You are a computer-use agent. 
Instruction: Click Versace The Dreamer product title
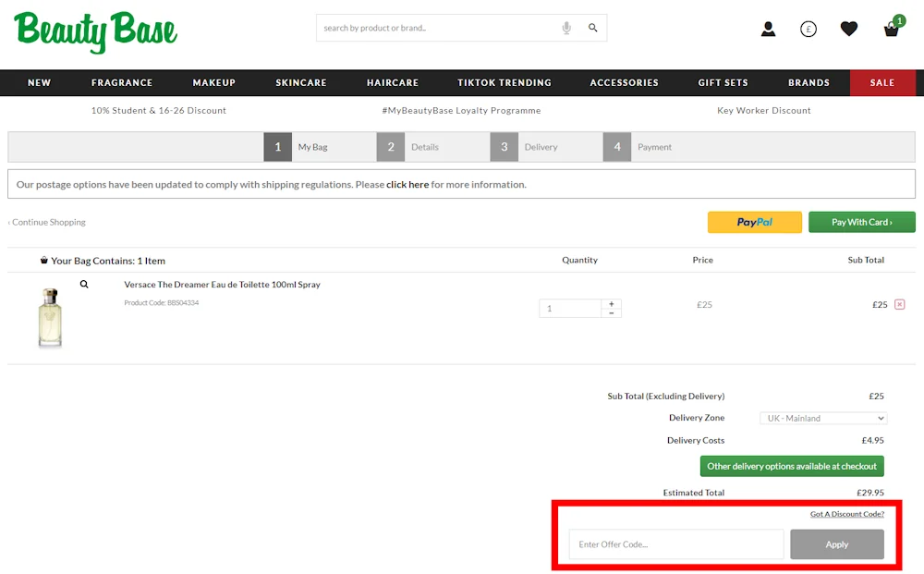222,284
